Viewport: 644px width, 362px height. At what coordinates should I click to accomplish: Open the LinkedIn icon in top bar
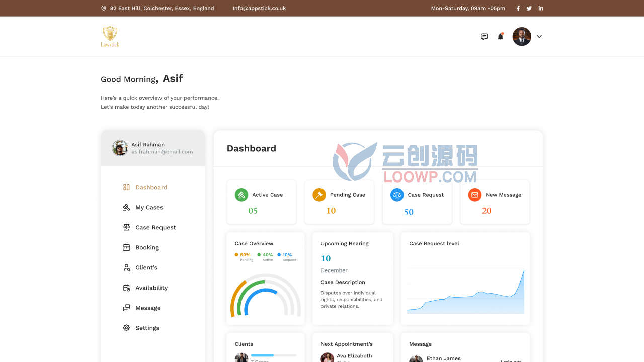click(x=541, y=8)
